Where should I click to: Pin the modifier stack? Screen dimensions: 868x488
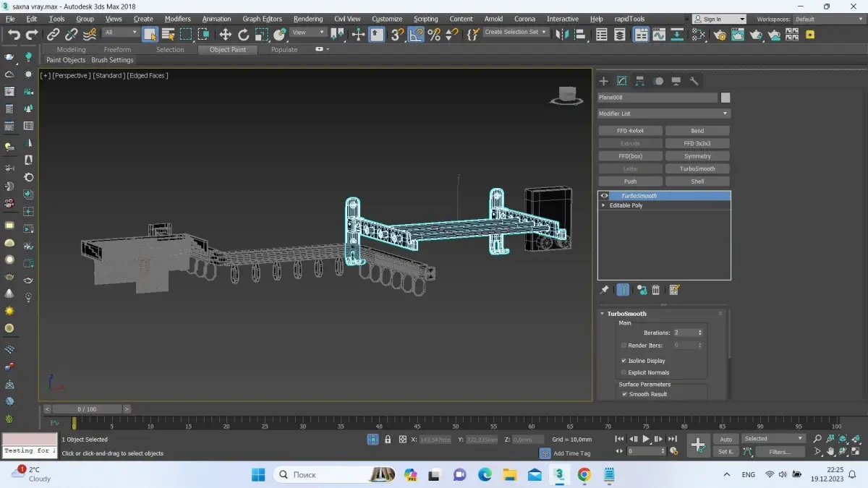point(605,290)
